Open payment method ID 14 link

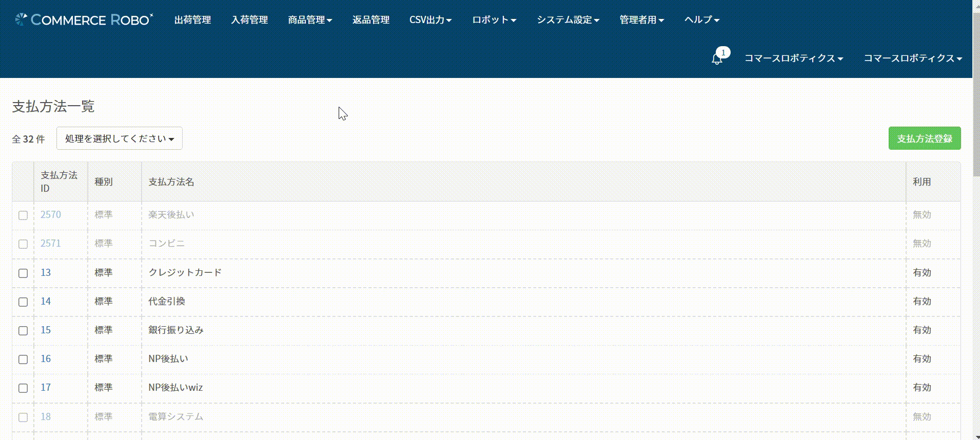[46, 301]
